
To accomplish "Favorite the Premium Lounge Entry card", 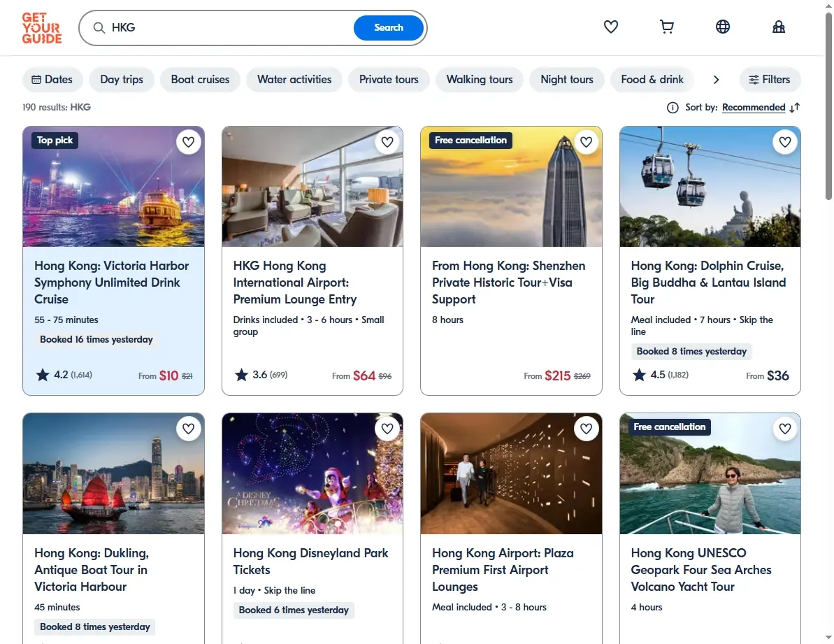I will click(x=387, y=142).
